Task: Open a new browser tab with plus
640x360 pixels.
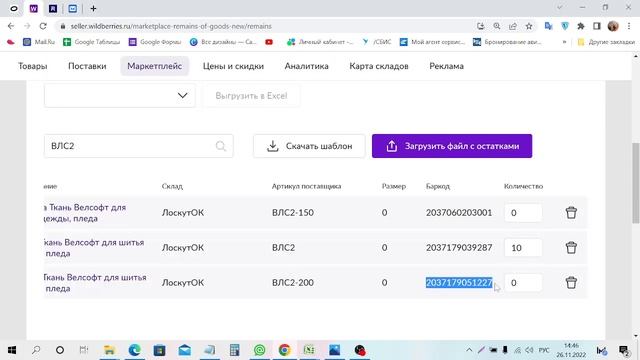Action: point(93,9)
